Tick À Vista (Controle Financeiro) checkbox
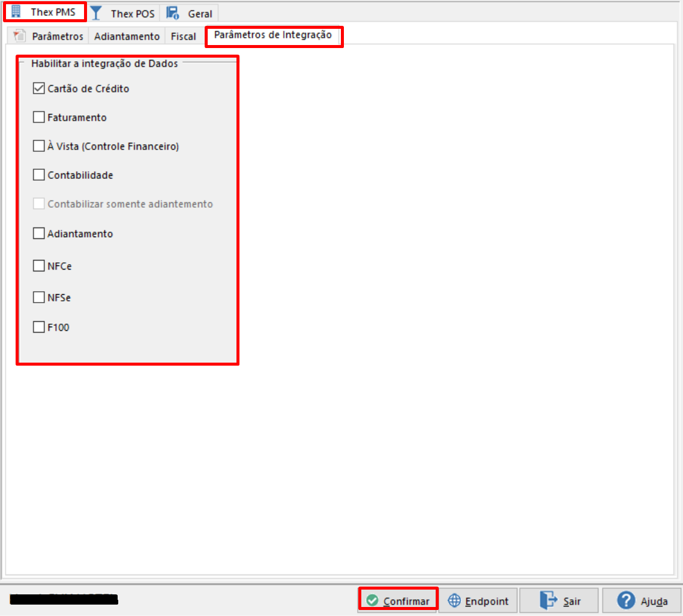The width and height of the screenshot is (683, 616). click(39, 146)
